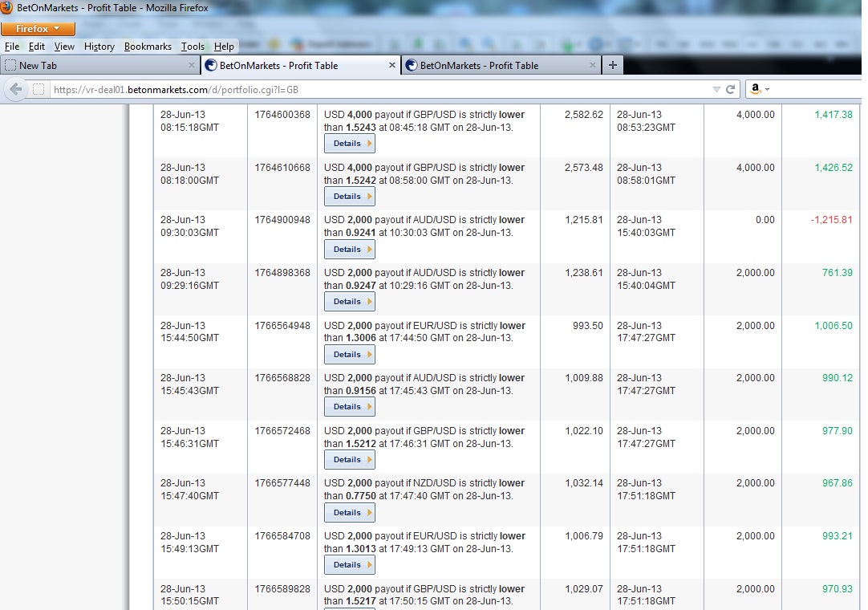Select reference number 1766589828
The height and width of the screenshot is (610, 868).
(282, 589)
